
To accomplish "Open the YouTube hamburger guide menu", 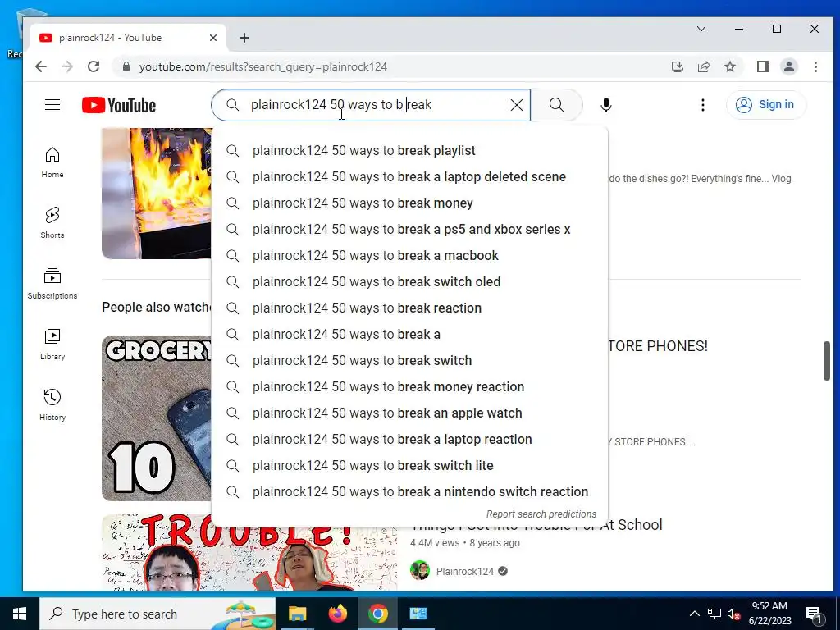I will 52,104.
